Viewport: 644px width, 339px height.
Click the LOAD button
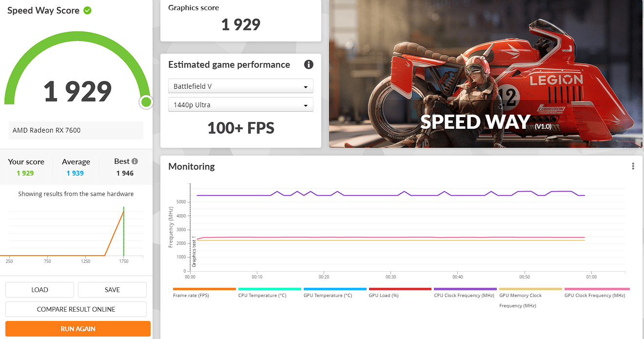click(x=39, y=290)
